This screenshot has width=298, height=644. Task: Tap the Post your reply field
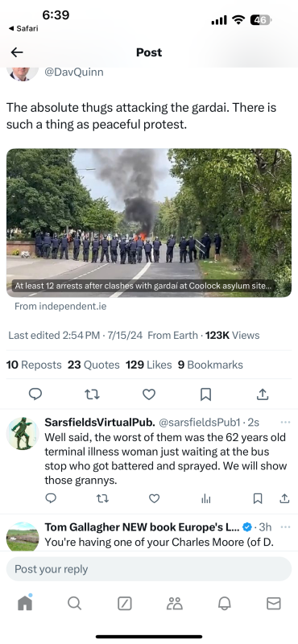click(149, 569)
